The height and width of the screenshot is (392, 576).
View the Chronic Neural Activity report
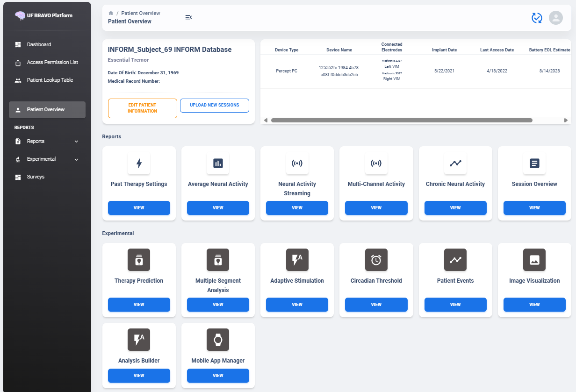[455, 208]
